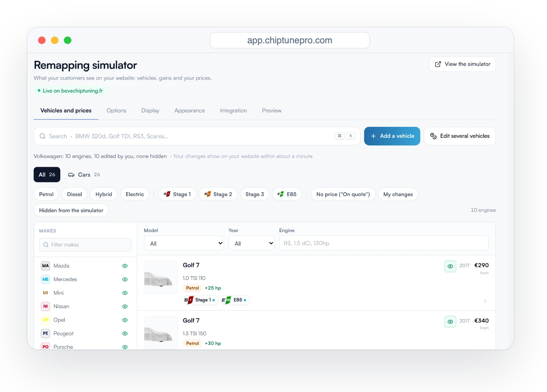This screenshot has width=547, height=392.
Task: Click the search magnifier icon in the vehicle search bar
Action: pos(43,136)
